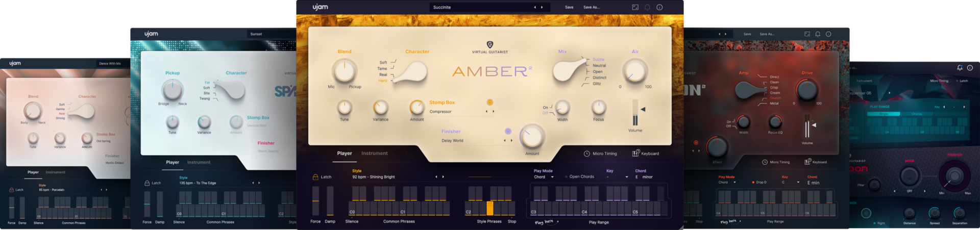Image resolution: width=980 pixels, height=230 pixels.
Task: Select Real character in Amber
Action: (x=383, y=75)
